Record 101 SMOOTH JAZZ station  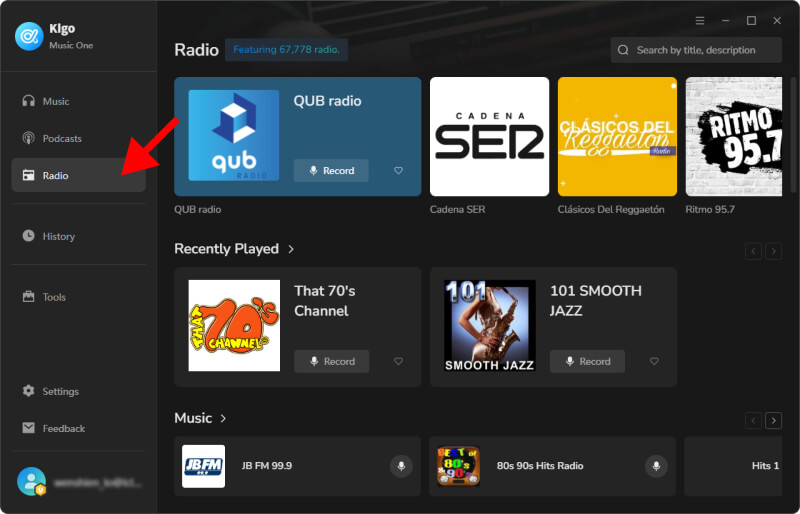click(x=587, y=361)
